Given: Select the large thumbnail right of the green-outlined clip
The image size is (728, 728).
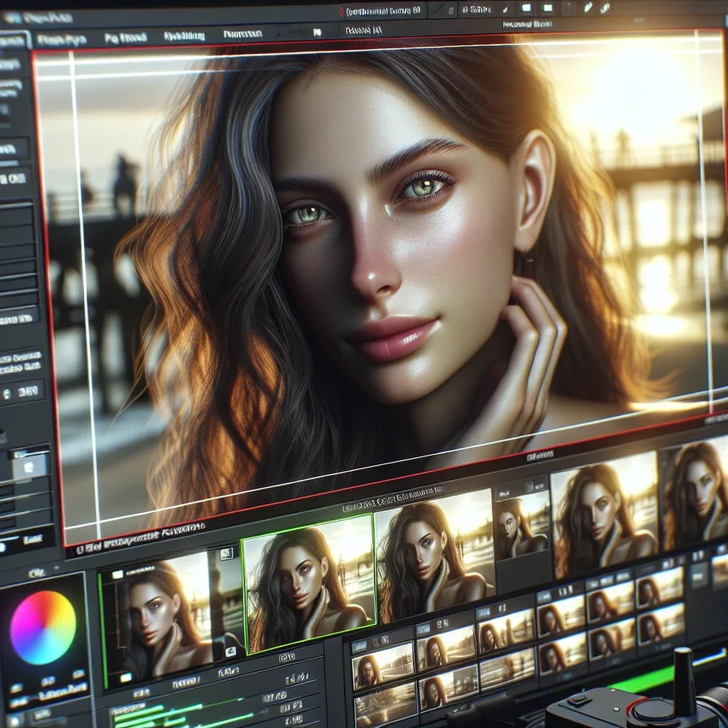Looking at the screenshot, I should (x=435, y=555).
